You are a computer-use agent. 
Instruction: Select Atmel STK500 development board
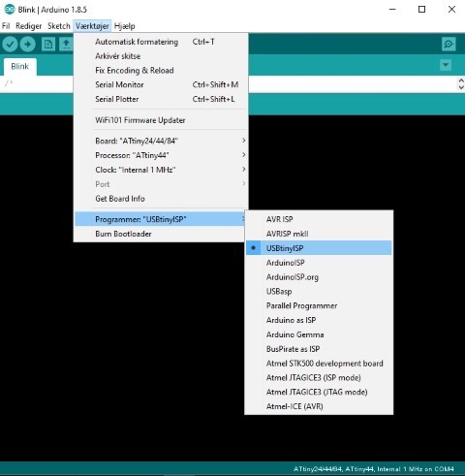(319, 364)
